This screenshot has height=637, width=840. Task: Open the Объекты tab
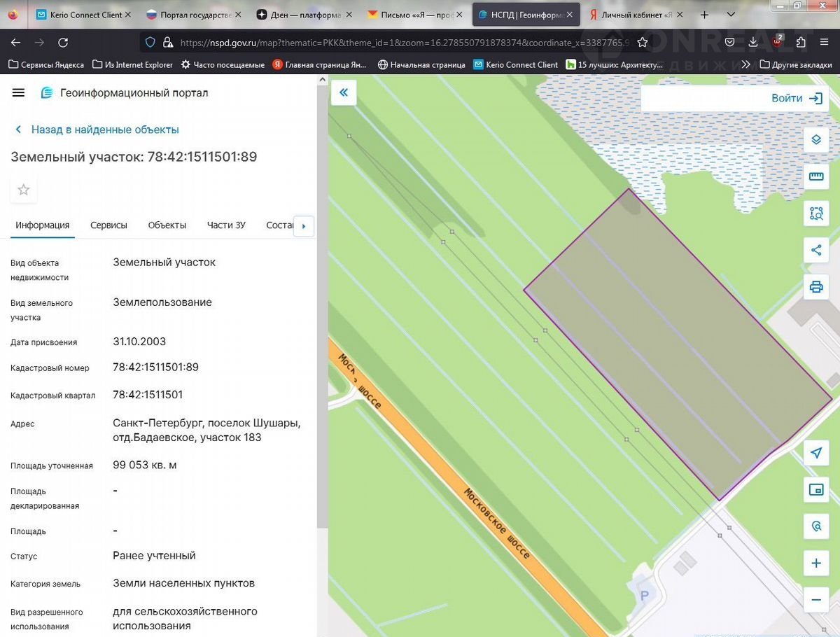167,225
